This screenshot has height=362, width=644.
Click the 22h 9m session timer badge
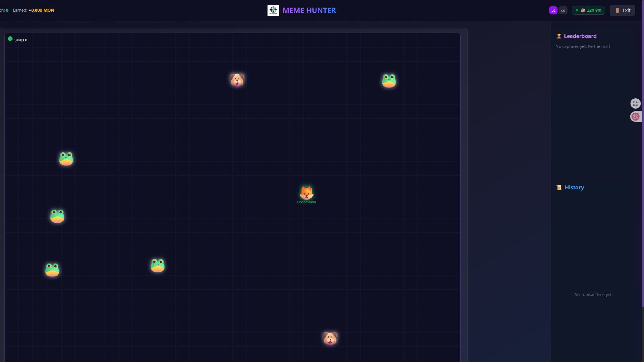click(588, 10)
